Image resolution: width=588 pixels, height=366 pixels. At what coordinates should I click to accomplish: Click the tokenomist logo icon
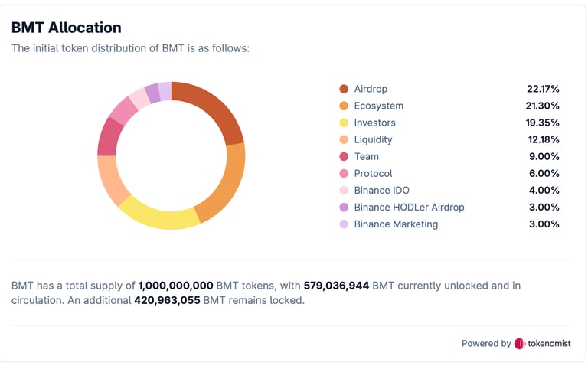pos(520,344)
